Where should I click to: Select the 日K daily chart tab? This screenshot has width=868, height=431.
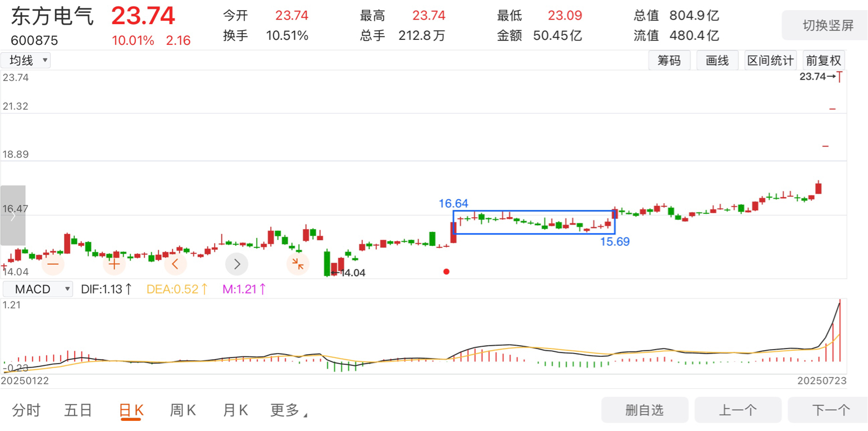[131, 411]
